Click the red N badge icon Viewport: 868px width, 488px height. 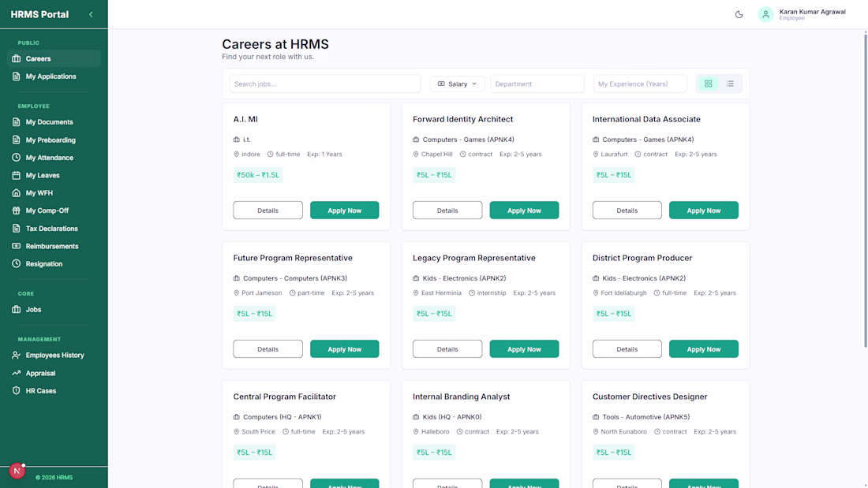click(x=17, y=471)
